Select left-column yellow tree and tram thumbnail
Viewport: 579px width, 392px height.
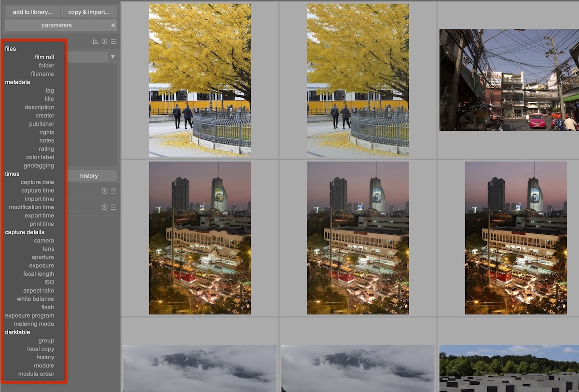tap(200, 80)
